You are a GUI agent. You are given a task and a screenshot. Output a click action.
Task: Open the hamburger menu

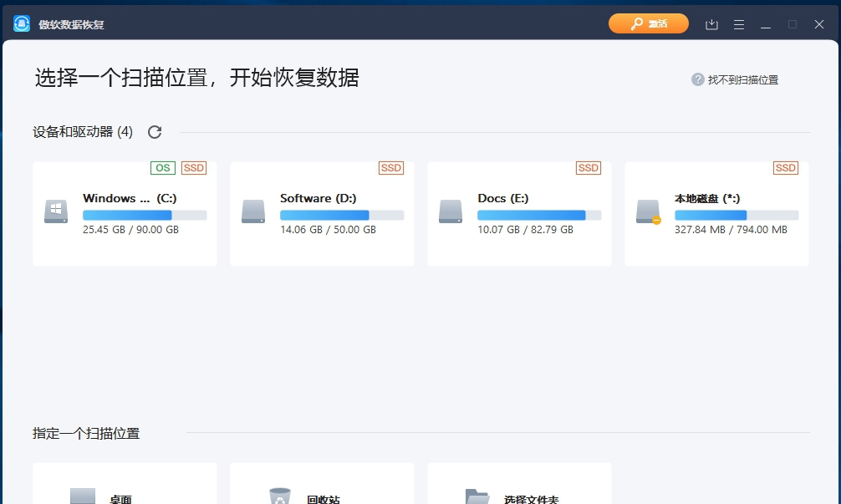pos(739,24)
